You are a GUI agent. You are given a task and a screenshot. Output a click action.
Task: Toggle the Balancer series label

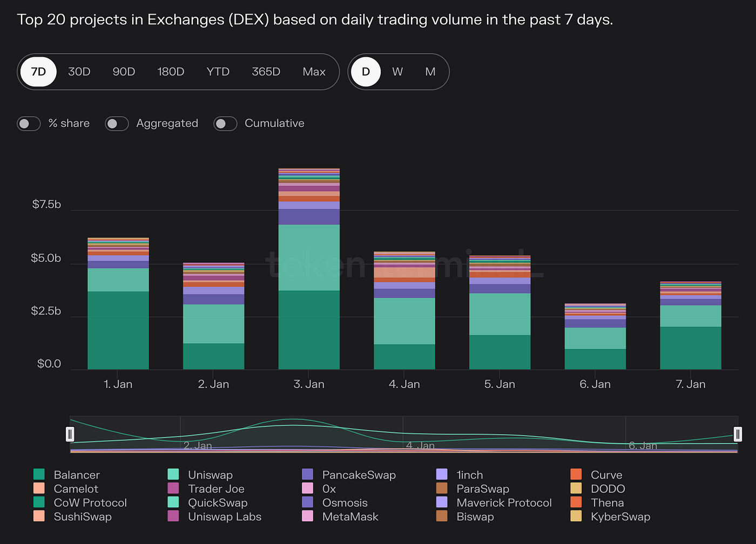click(77, 475)
